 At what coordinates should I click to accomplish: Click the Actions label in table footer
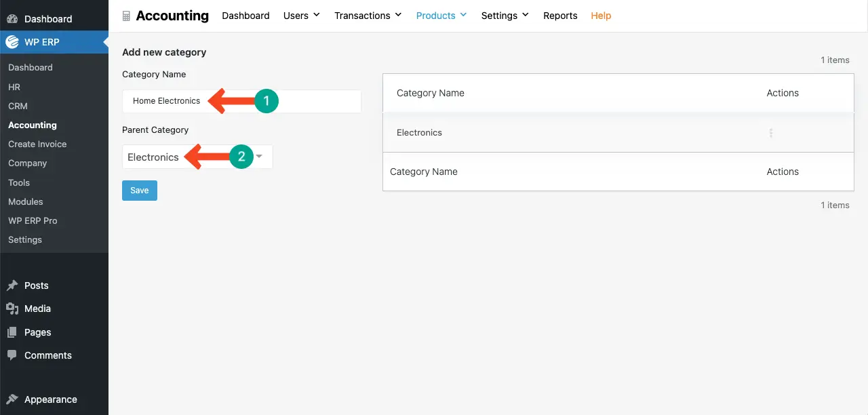783,172
